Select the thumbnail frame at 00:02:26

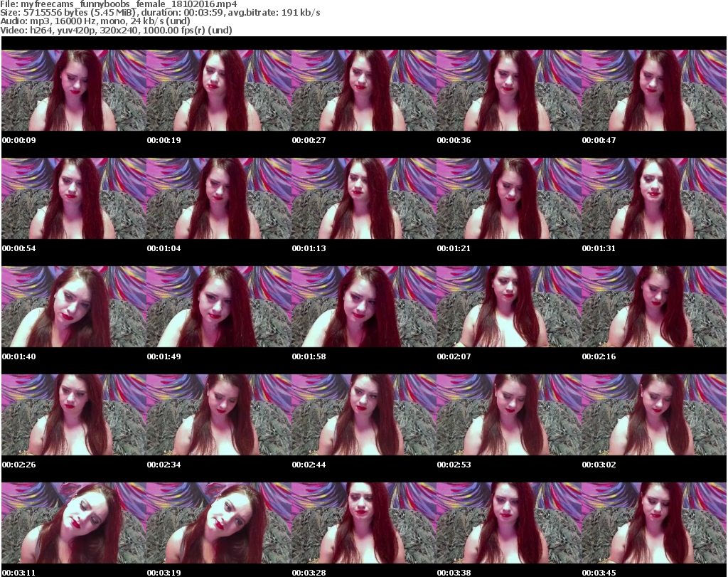tap(74, 415)
